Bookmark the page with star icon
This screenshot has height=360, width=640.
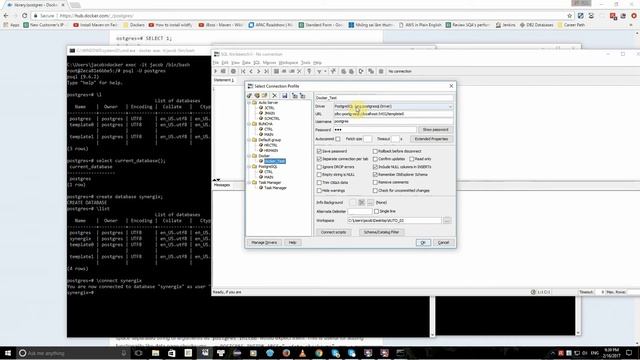pos(569,16)
